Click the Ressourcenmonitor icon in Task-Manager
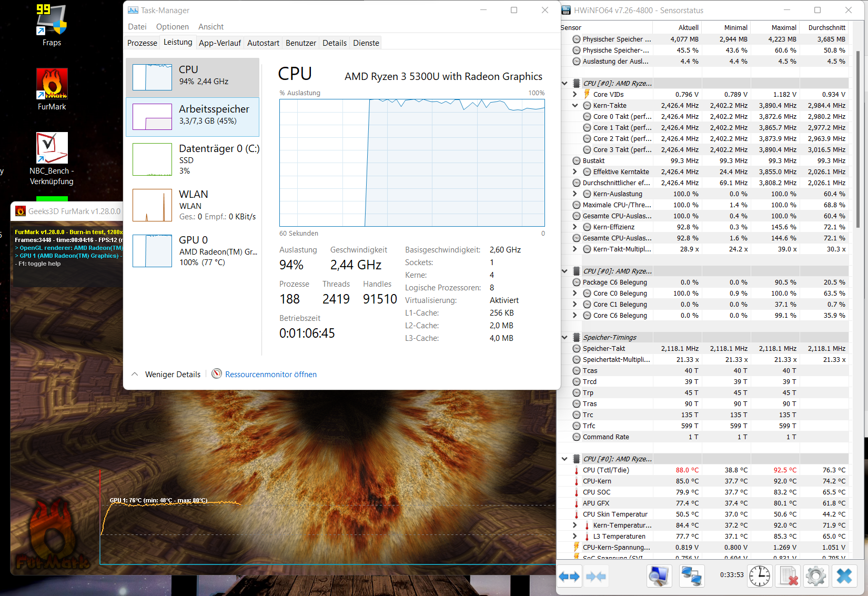The height and width of the screenshot is (596, 868). [217, 374]
